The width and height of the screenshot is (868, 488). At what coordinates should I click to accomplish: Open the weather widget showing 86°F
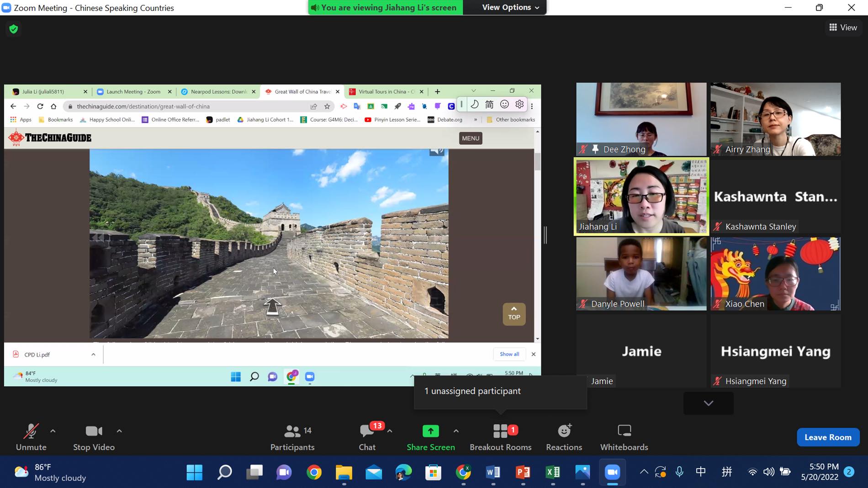click(50, 472)
